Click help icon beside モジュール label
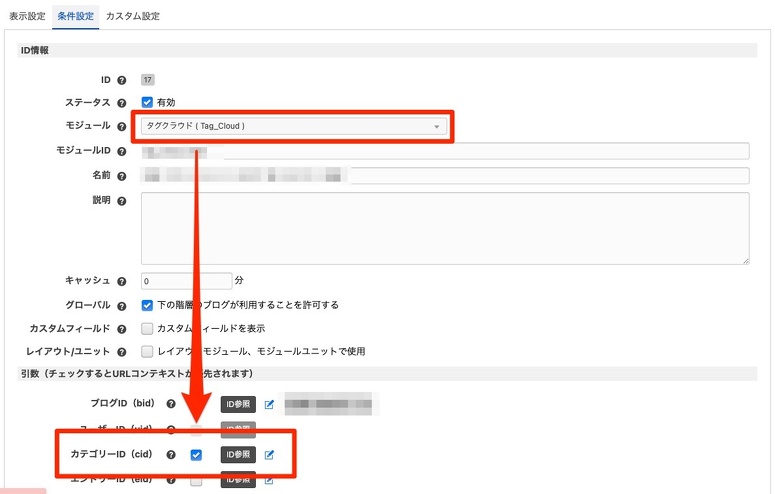This screenshot has height=494, width=775. click(x=122, y=127)
